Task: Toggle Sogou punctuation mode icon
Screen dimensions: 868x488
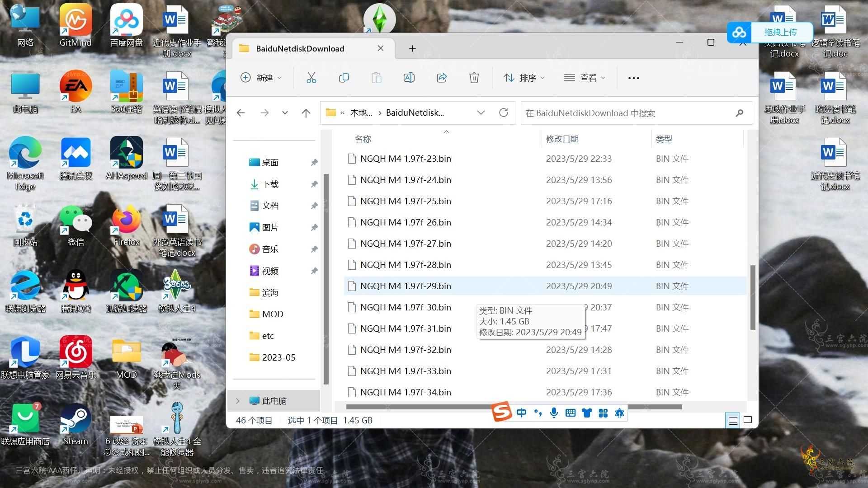Action: coord(538,413)
